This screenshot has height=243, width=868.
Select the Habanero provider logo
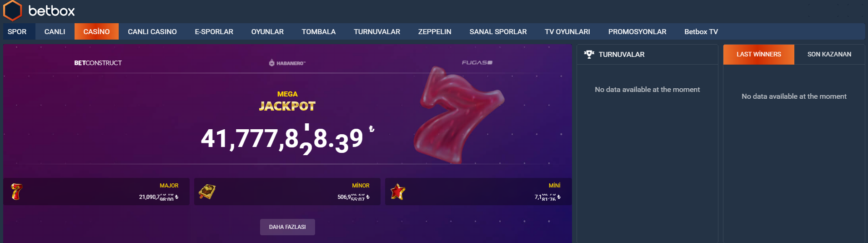(x=287, y=63)
